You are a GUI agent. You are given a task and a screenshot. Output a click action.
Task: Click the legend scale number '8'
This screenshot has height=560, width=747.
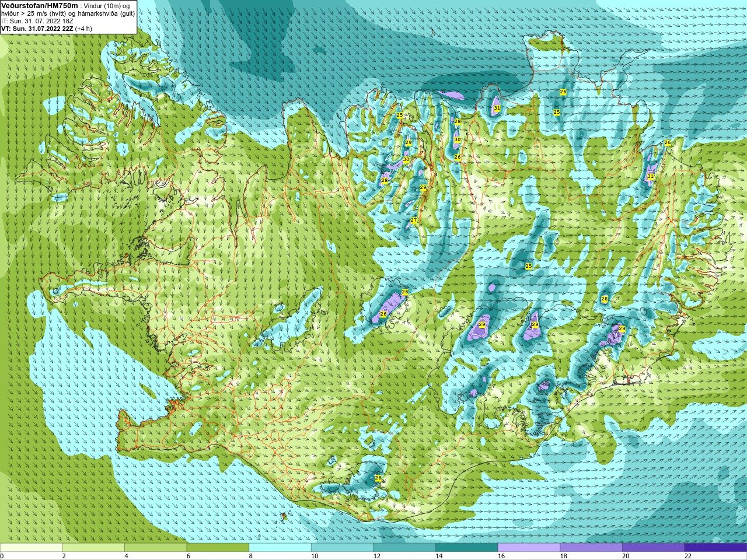click(250, 556)
